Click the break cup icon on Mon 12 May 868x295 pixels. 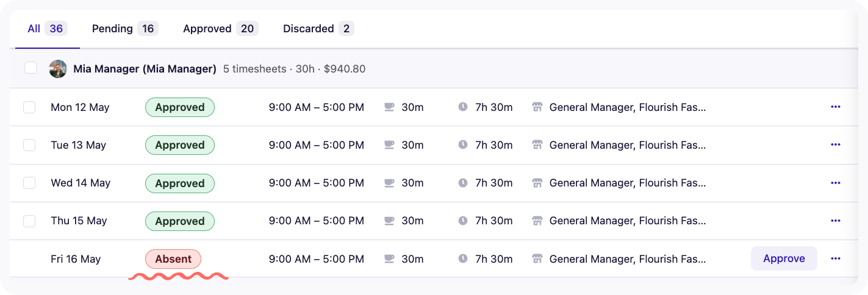389,107
